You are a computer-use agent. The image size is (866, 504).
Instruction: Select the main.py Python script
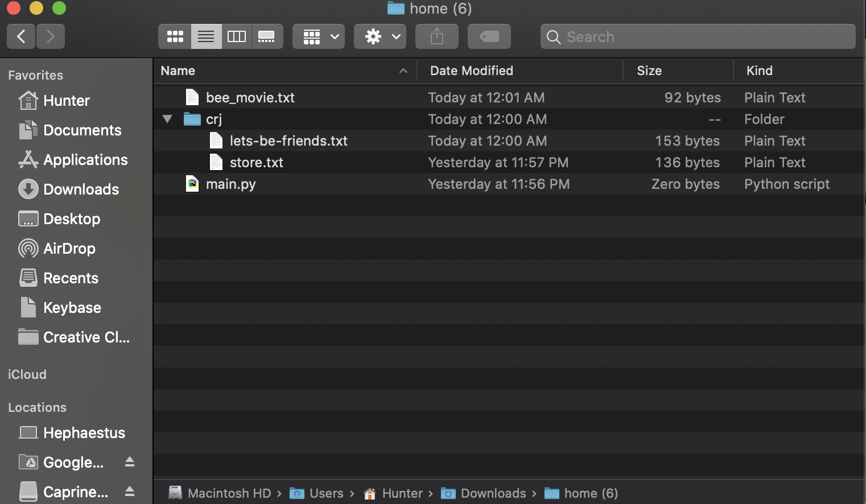[230, 184]
